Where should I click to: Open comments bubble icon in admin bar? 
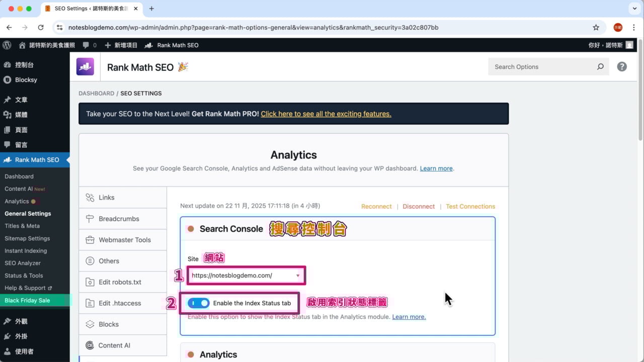click(x=87, y=45)
